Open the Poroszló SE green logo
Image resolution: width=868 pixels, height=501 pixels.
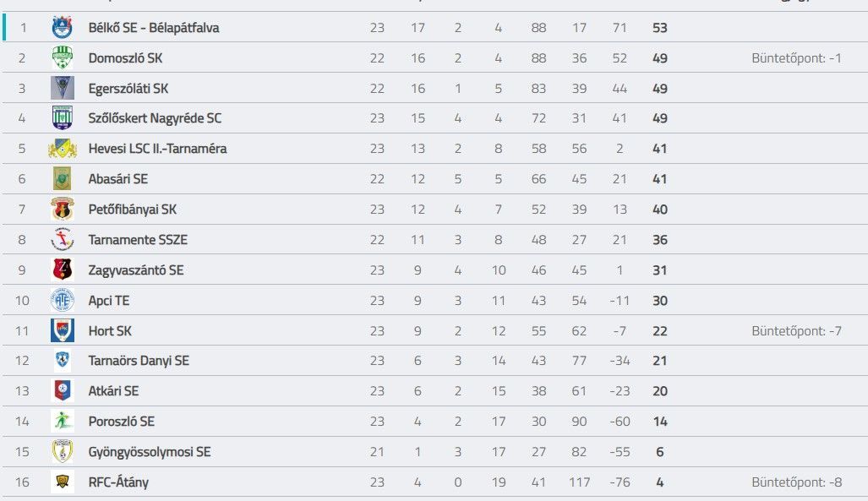tap(62, 422)
